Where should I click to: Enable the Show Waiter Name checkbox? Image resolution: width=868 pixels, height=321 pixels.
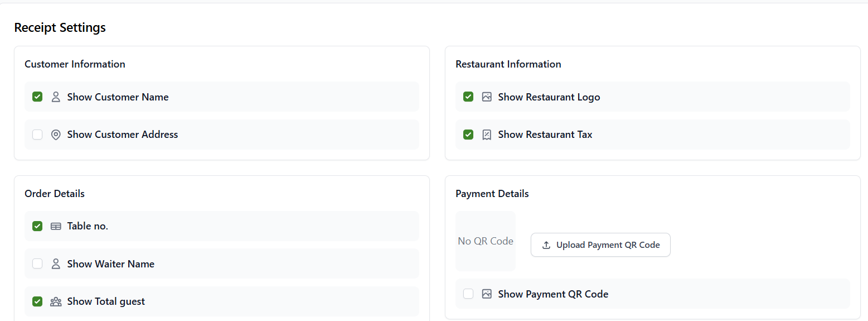coord(37,264)
